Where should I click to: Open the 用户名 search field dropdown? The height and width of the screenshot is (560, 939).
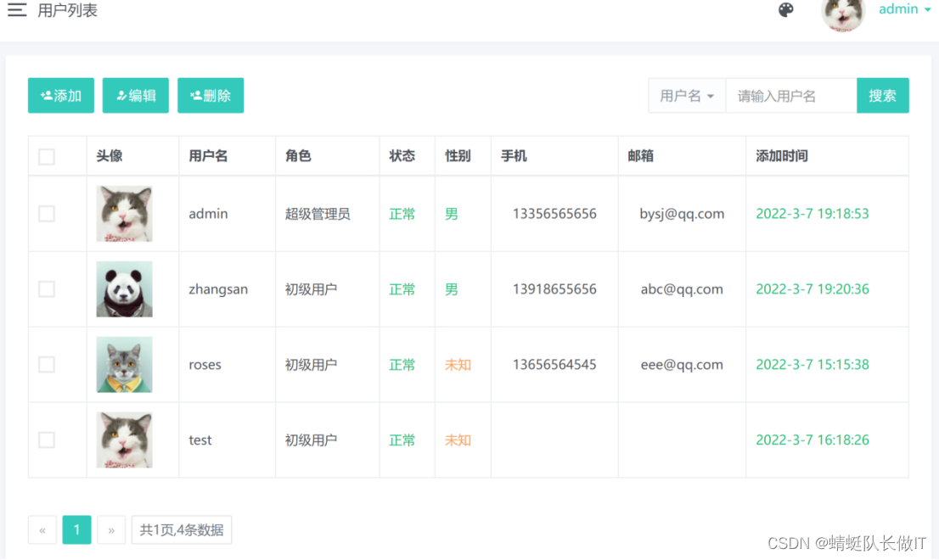tap(687, 96)
